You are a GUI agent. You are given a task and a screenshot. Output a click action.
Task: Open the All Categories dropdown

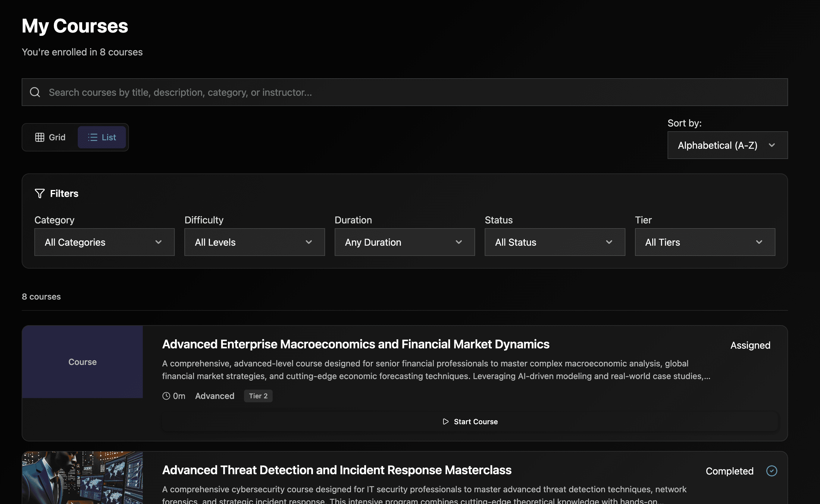pyautogui.click(x=104, y=242)
